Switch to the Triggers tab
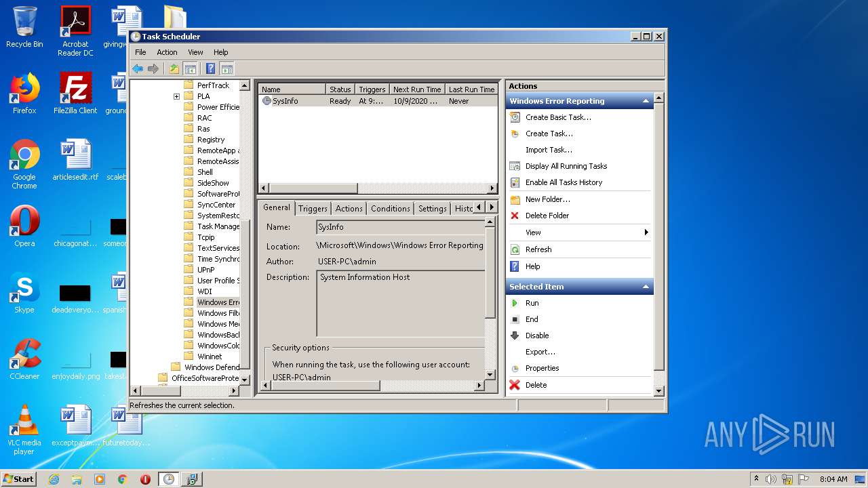The image size is (868, 488). (x=313, y=209)
